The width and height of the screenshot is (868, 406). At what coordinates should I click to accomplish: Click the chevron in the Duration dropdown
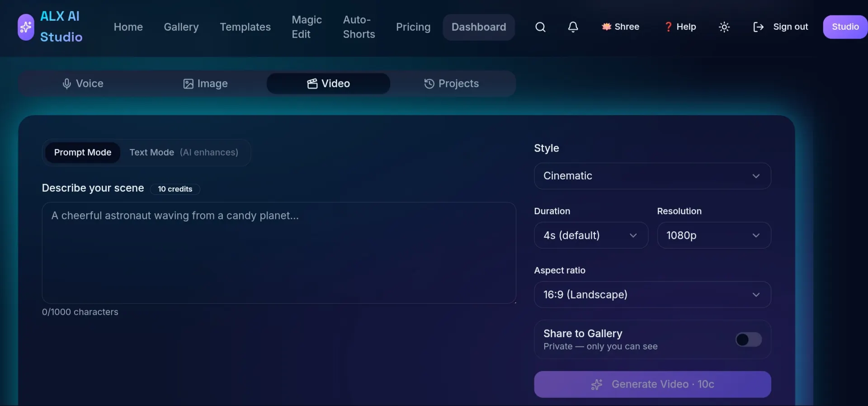[x=633, y=235]
